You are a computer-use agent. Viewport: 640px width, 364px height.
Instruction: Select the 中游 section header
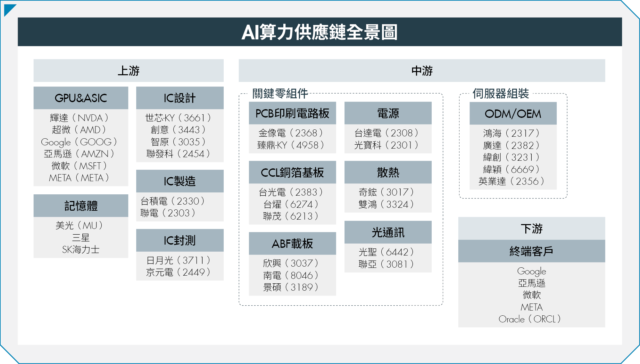pyautogui.click(x=422, y=70)
